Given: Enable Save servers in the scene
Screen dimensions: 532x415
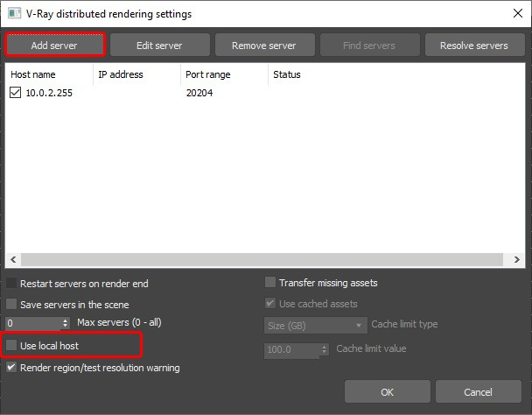Looking at the screenshot, I should (11, 304).
